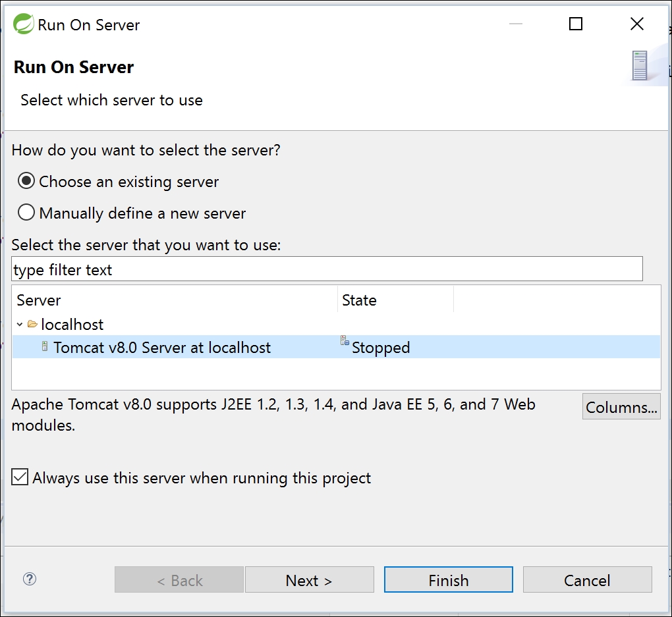Click the localhost folder icon

[x=32, y=324]
